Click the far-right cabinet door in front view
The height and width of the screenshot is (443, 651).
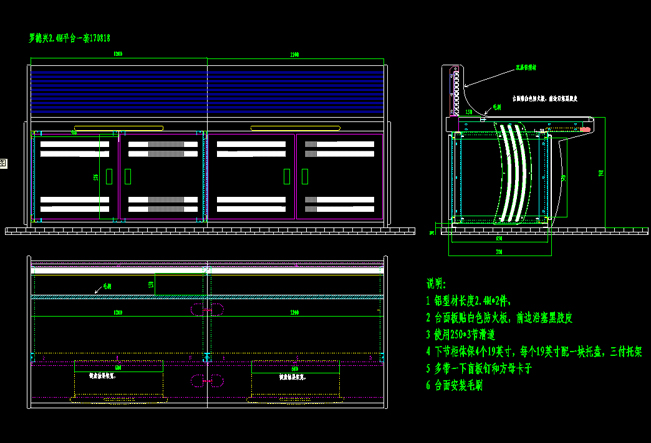pos(340,176)
